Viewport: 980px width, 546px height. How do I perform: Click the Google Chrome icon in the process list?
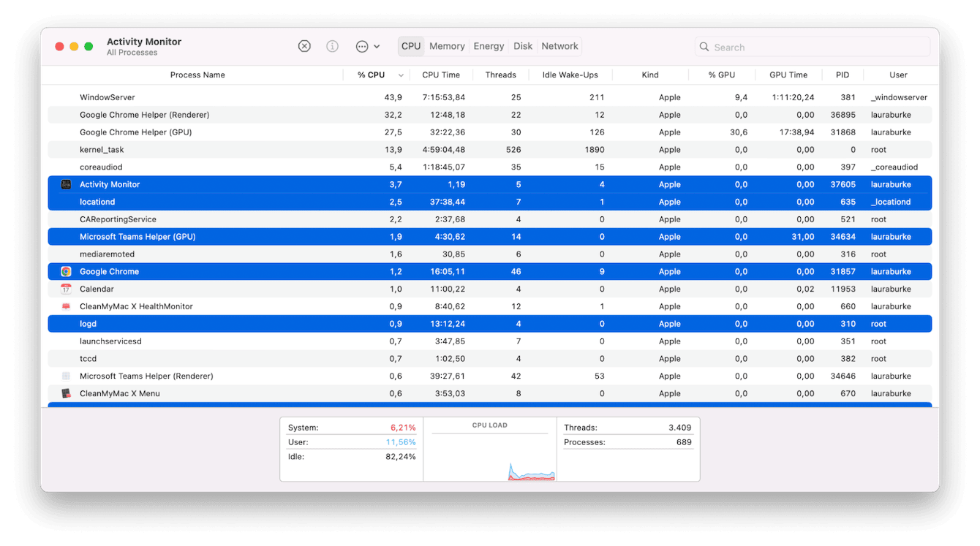pyautogui.click(x=66, y=271)
